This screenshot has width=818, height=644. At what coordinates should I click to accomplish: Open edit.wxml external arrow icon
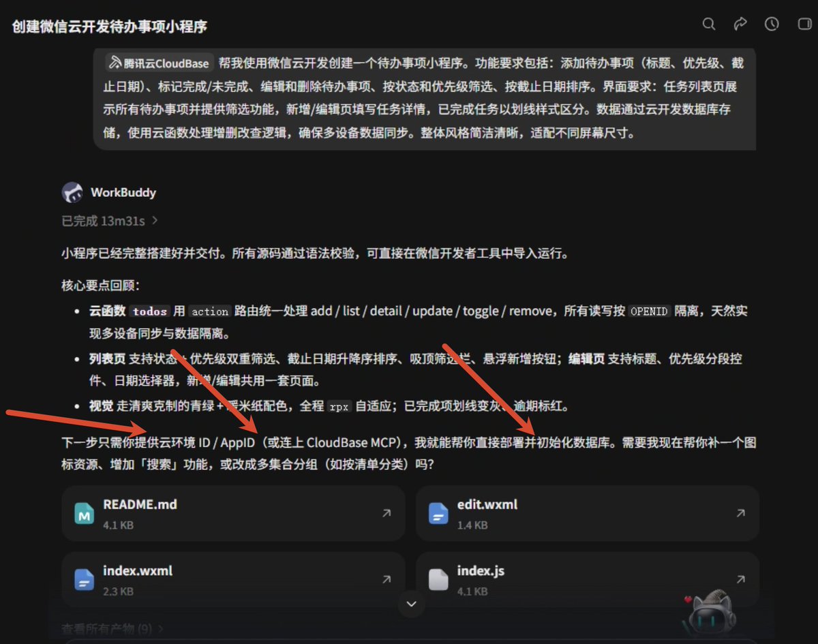(740, 514)
